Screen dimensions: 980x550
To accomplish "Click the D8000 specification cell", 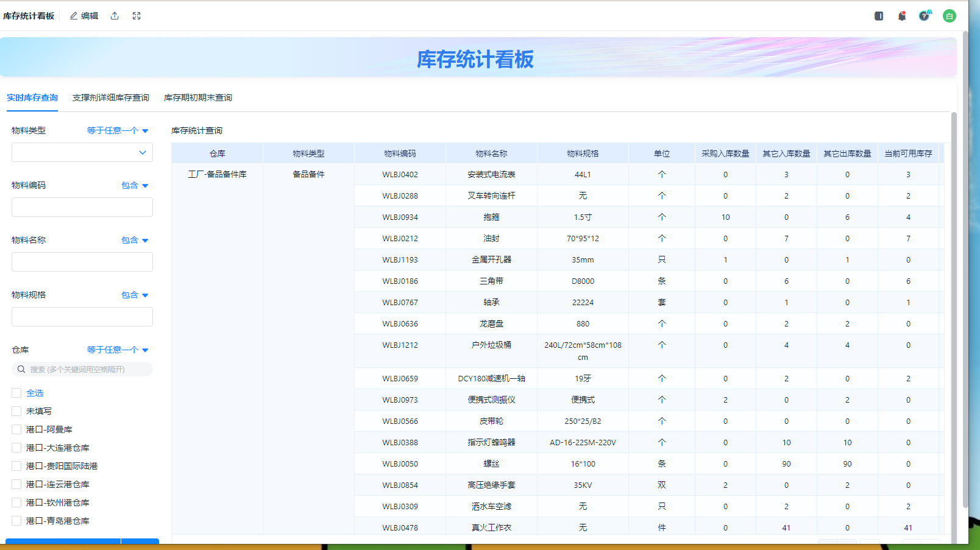I will click(583, 281).
